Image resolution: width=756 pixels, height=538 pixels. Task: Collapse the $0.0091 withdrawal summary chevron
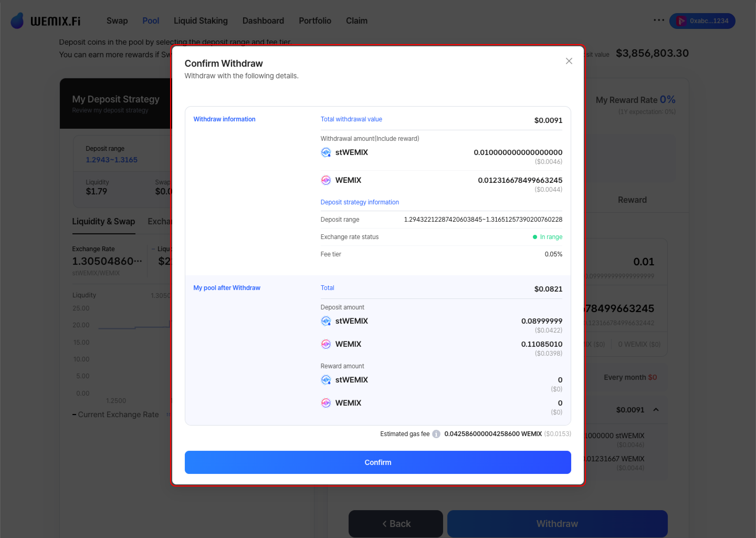click(656, 410)
